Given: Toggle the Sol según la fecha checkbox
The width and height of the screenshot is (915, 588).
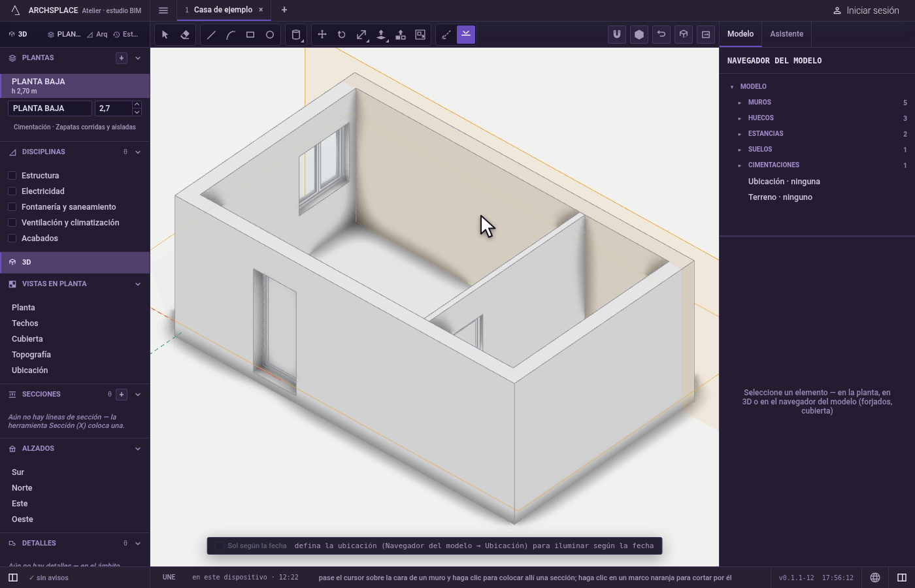Looking at the screenshot, I should pyautogui.click(x=220, y=546).
